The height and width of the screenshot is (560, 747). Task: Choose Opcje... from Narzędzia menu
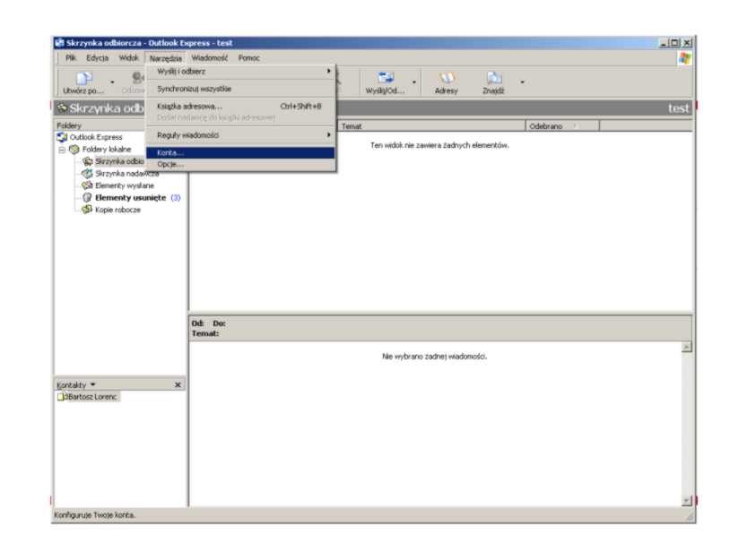(170, 164)
